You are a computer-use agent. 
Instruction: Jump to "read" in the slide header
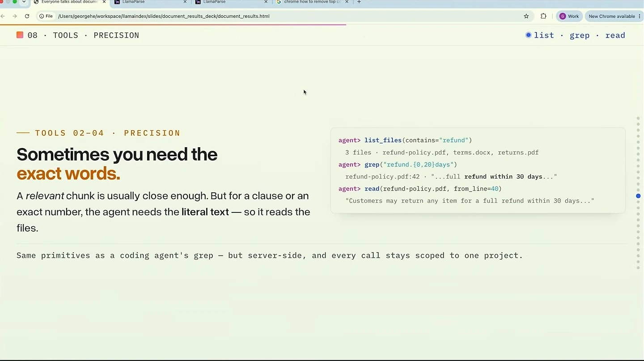tap(615, 35)
